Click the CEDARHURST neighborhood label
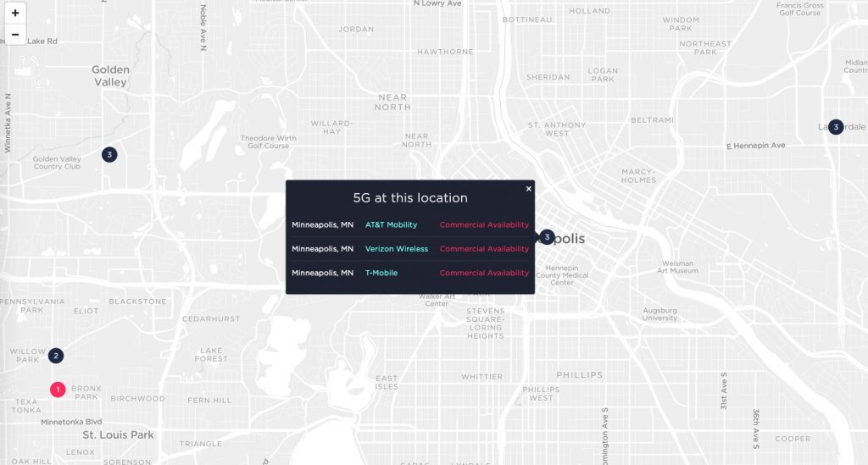 [211, 319]
